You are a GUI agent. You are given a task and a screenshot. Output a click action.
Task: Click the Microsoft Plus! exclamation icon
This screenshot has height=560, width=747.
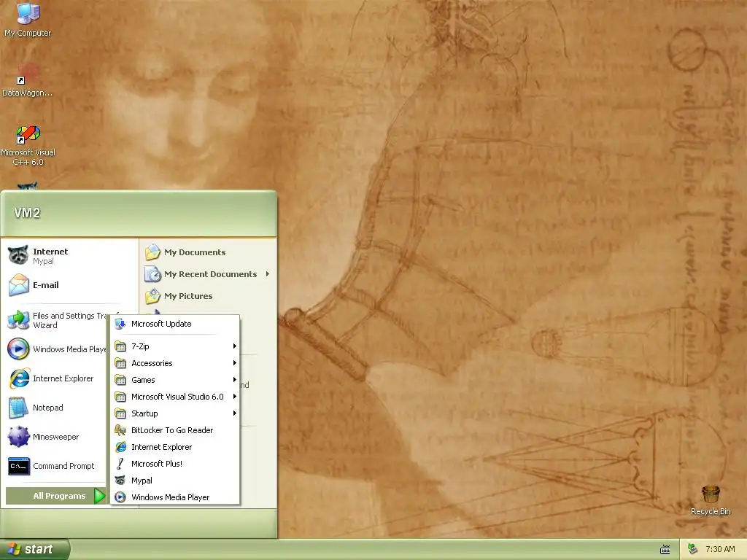click(x=120, y=463)
